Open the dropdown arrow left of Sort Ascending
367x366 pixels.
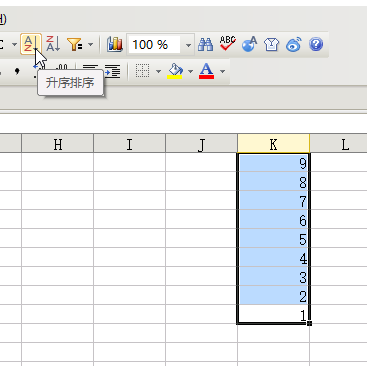(x=14, y=44)
